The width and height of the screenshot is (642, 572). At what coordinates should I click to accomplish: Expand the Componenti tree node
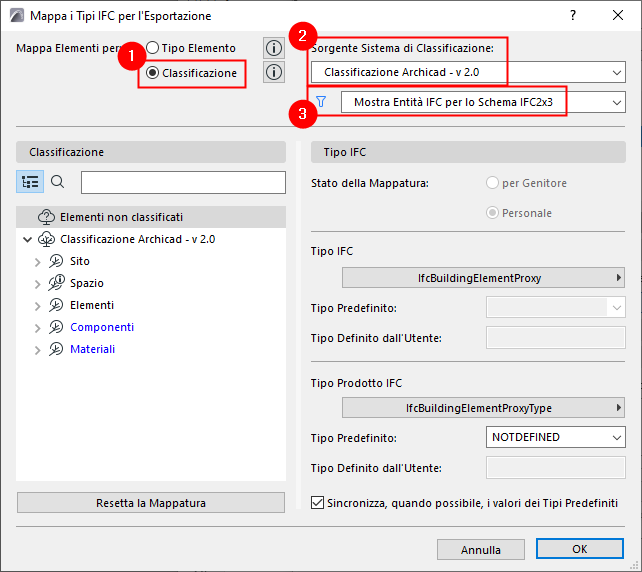pos(38,328)
